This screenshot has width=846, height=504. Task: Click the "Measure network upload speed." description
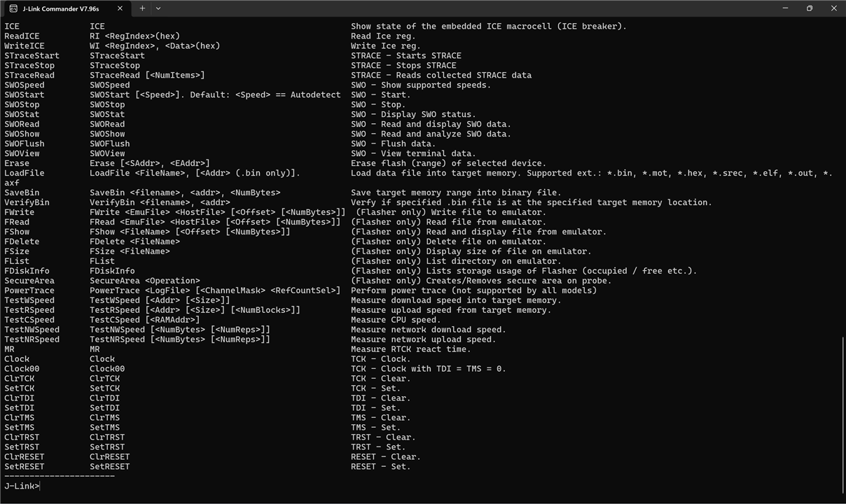click(x=423, y=339)
